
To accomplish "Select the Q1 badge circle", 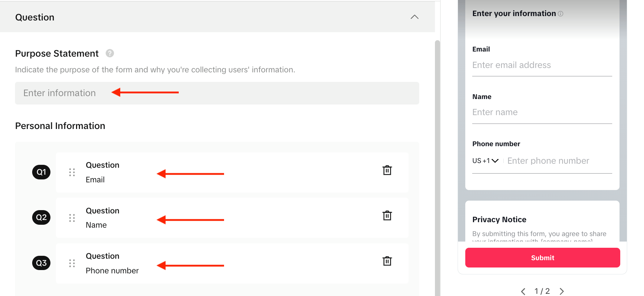I will click(41, 172).
